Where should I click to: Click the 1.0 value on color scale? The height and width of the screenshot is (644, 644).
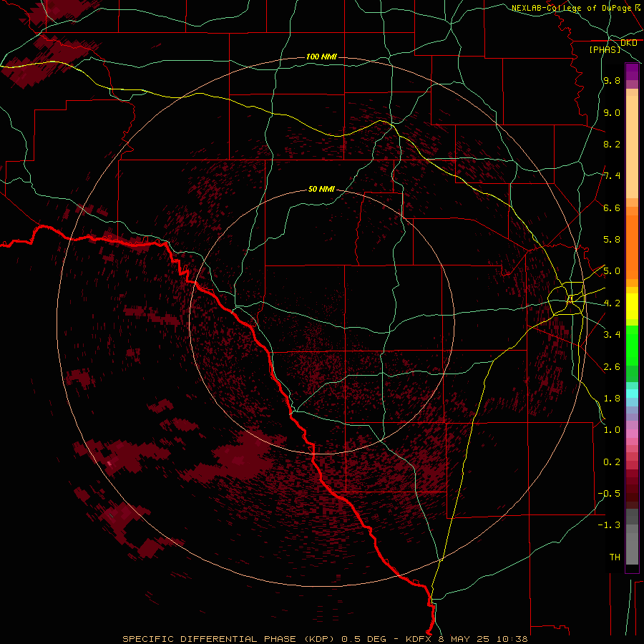[x=612, y=430]
